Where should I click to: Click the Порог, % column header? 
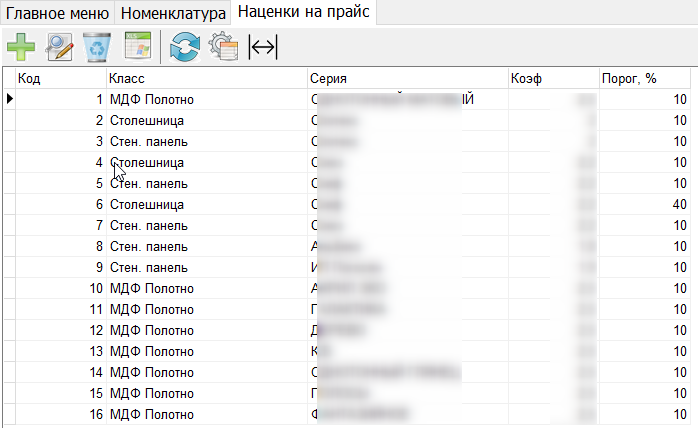(x=646, y=78)
